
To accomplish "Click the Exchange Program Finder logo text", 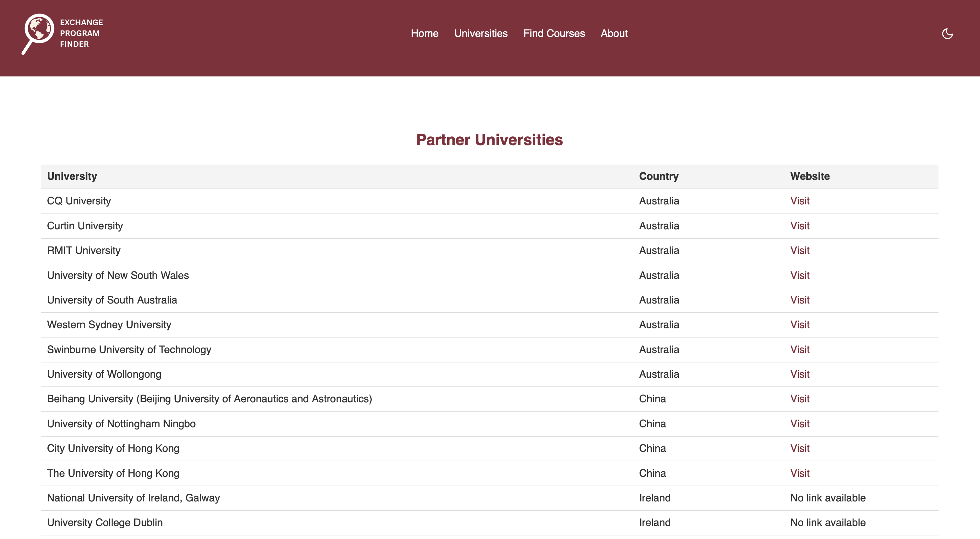I will (81, 33).
